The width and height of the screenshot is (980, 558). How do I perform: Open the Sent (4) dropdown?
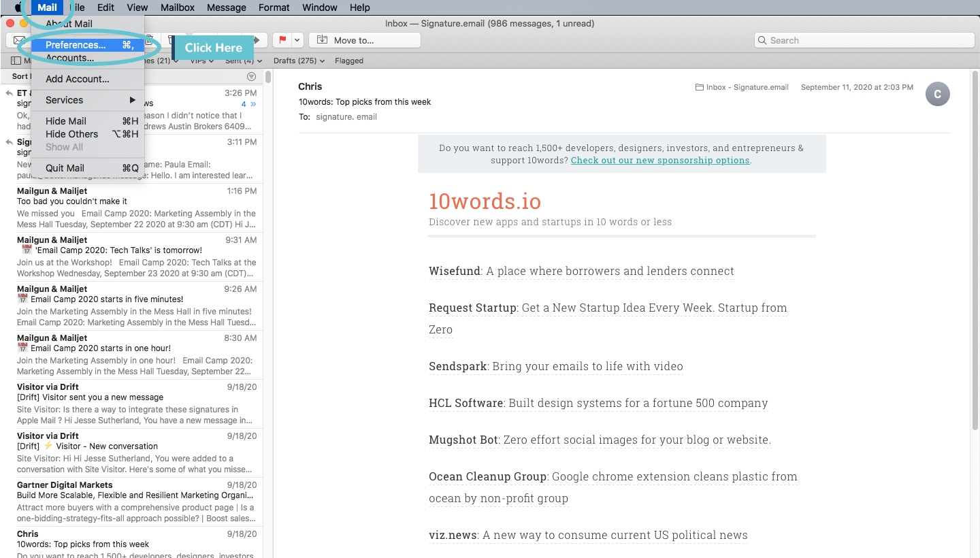click(244, 61)
